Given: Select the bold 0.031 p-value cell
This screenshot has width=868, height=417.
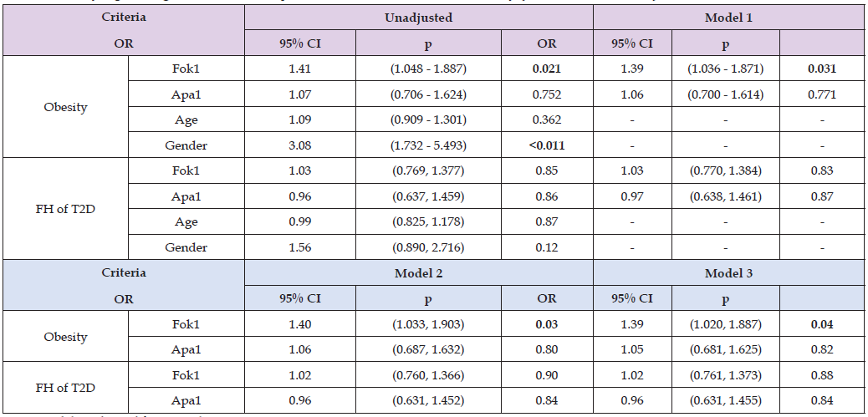Looking at the screenshot, I should click(x=822, y=69).
